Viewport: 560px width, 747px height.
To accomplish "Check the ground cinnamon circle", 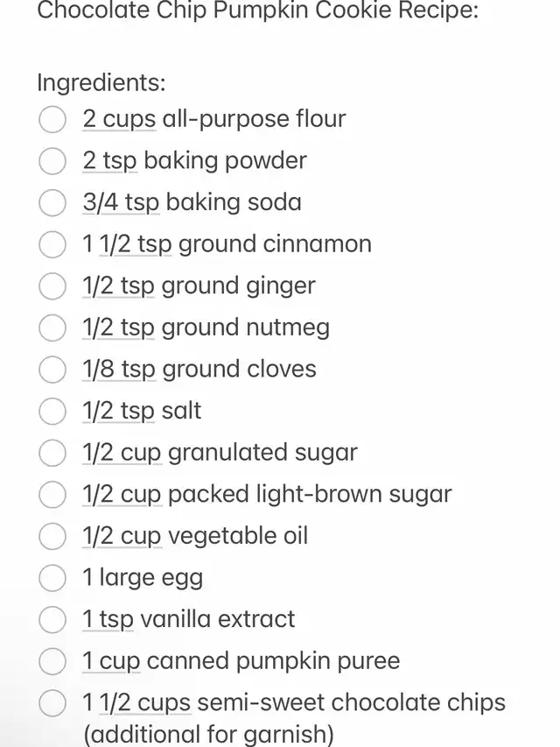I will (52, 244).
